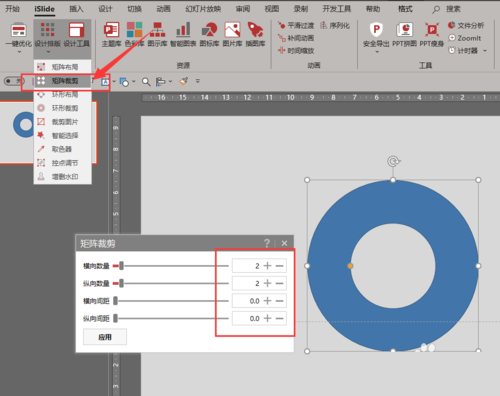Screen dimensions: 500x396
Task: Open the 色彩库 color library
Action: [134, 34]
